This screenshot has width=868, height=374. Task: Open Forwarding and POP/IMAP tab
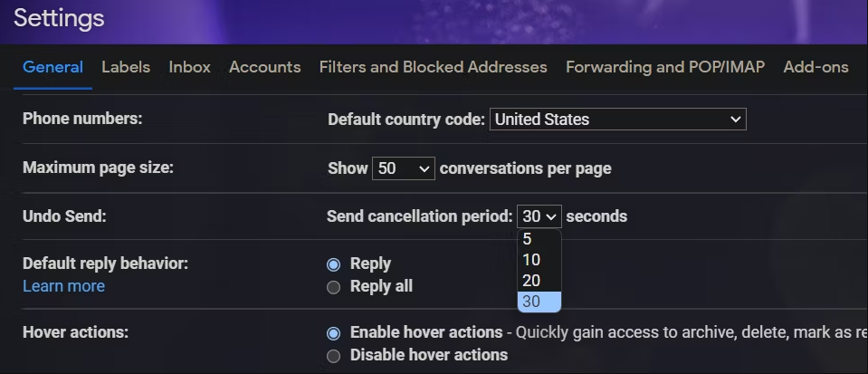point(665,67)
